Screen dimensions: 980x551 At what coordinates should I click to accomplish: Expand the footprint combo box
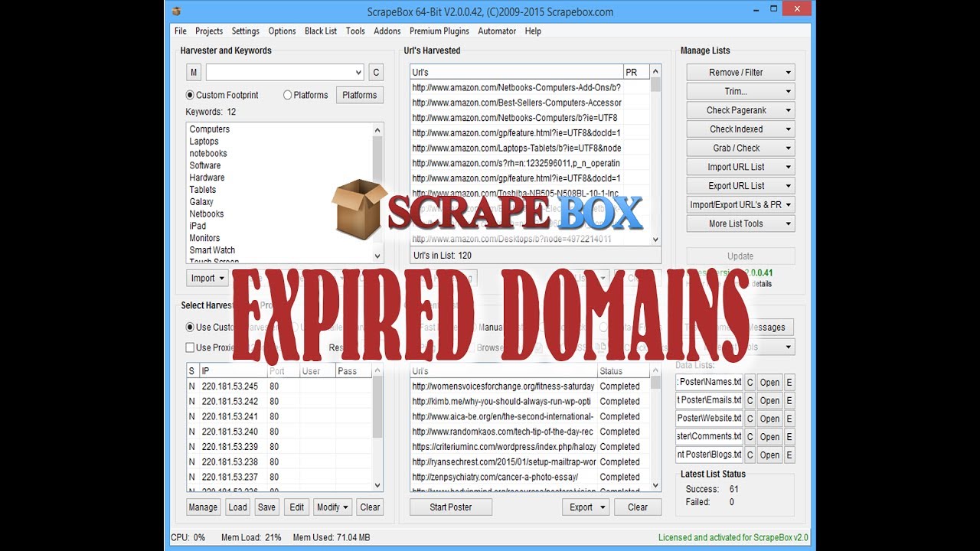pos(358,73)
